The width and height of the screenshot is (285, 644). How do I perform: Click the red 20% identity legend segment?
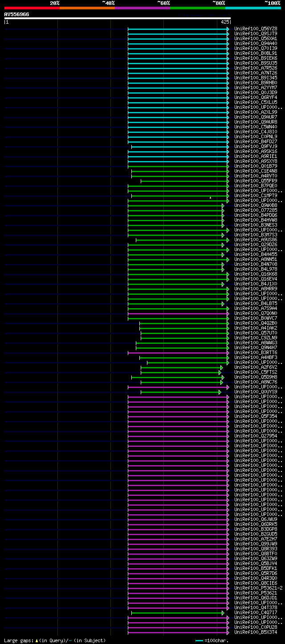pyautogui.click(x=32, y=8)
